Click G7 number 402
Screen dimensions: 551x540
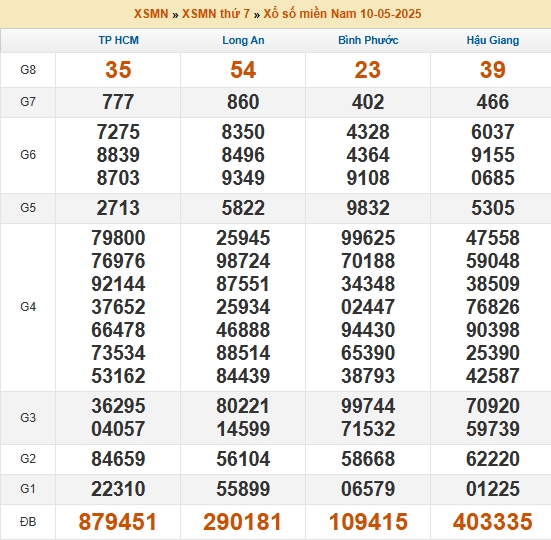tap(368, 102)
